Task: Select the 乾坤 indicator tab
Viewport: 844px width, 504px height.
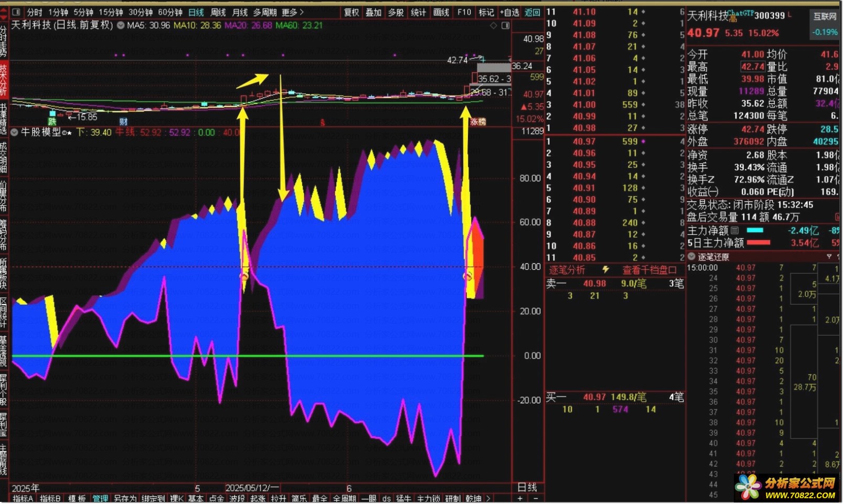Action: coord(474,498)
